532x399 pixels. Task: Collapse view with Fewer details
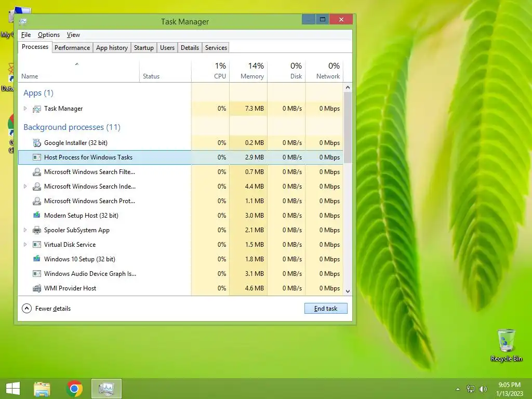[x=46, y=309]
